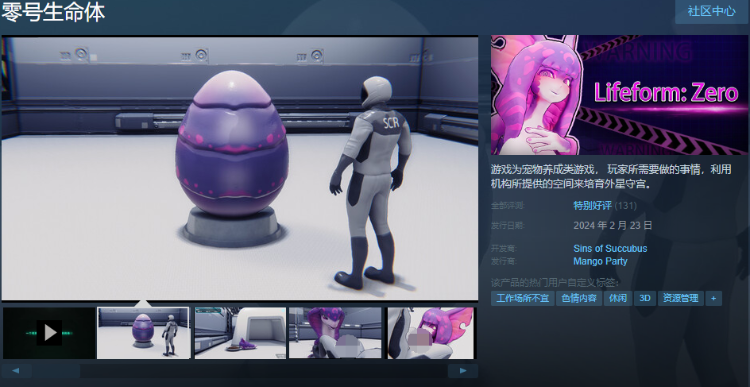Click the 工作场所不宜 tag

pos(522,299)
